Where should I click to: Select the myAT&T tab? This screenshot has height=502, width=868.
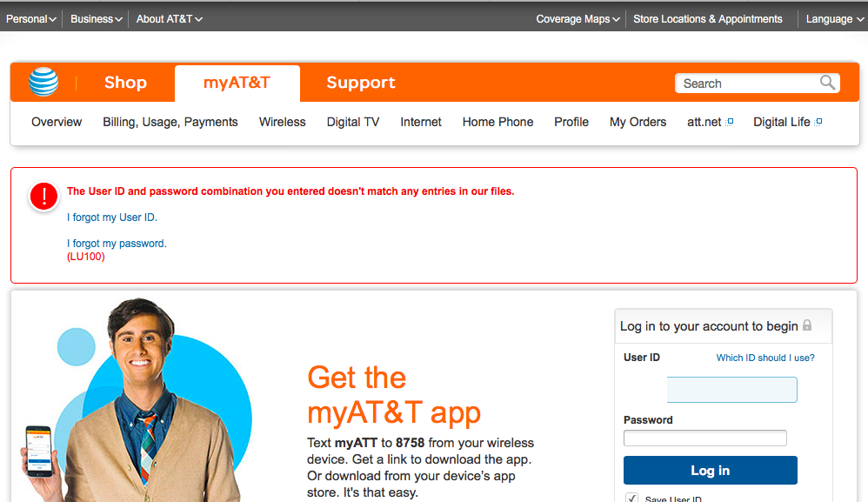click(x=237, y=83)
